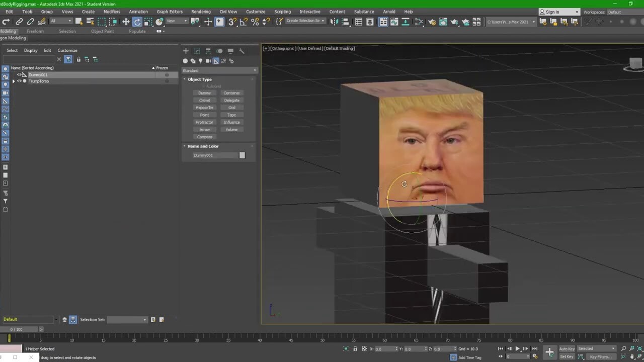644x362 pixels.
Task: Create a Dummy helper object
Action: click(205, 93)
